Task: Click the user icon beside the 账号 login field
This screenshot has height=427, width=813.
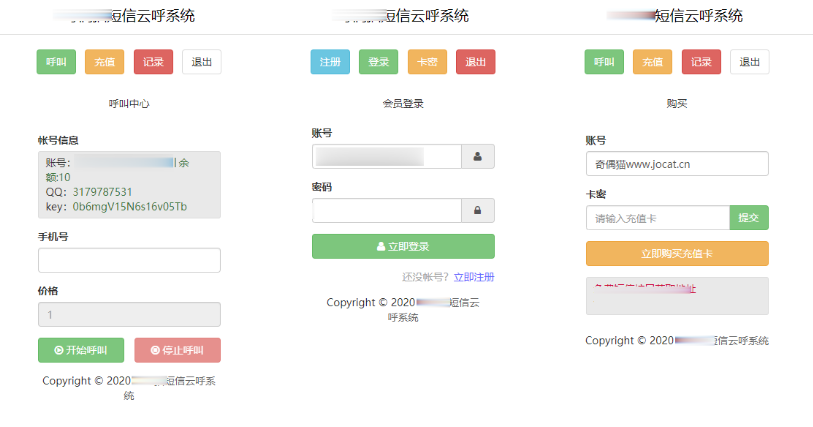Action: (477, 156)
